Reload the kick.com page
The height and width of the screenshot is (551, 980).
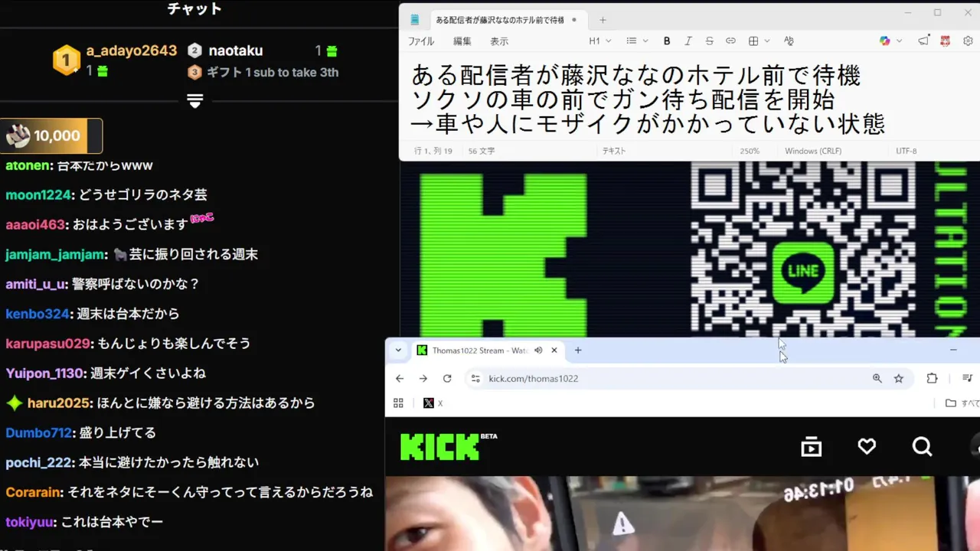447,378
